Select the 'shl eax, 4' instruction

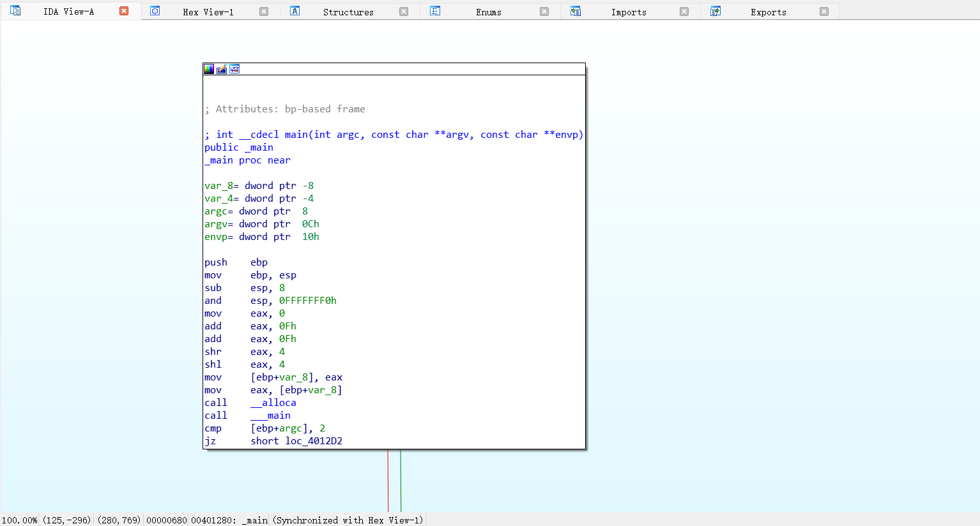(245, 364)
